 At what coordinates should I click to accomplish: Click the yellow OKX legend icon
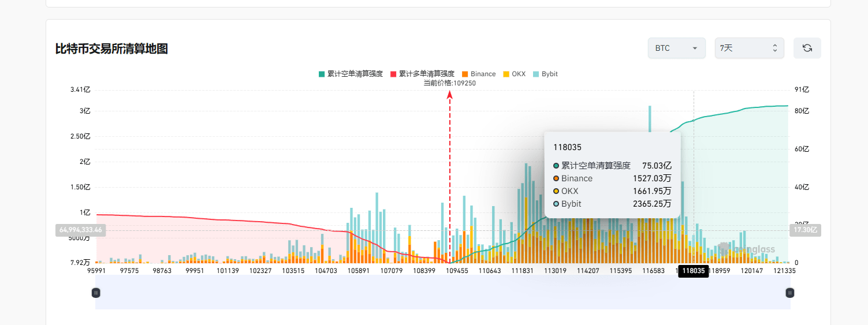click(506, 74)
